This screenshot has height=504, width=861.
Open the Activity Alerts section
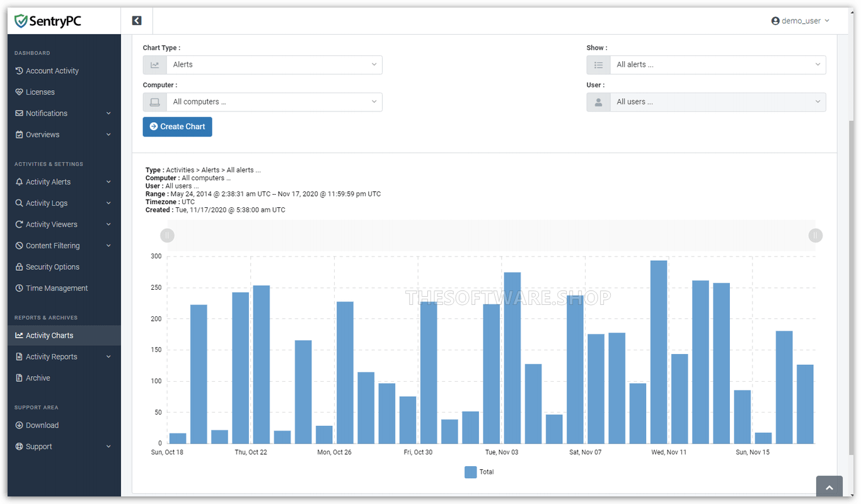(50, 181)
